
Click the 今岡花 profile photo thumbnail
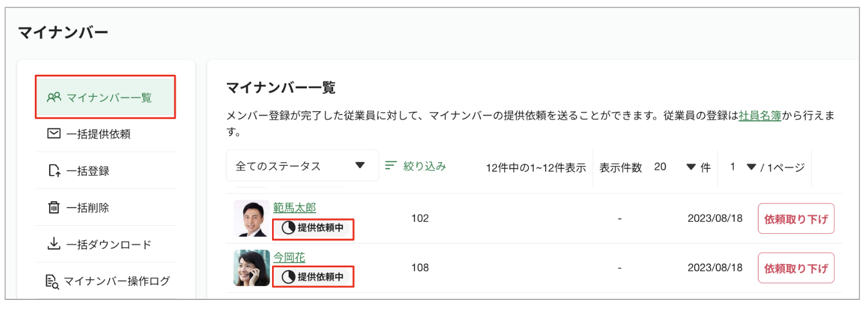252,268
